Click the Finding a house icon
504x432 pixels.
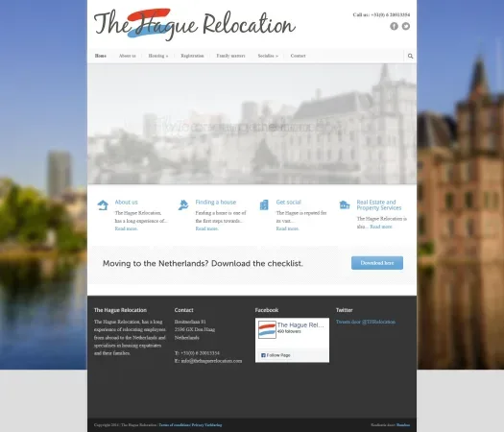tap(183, 204)
